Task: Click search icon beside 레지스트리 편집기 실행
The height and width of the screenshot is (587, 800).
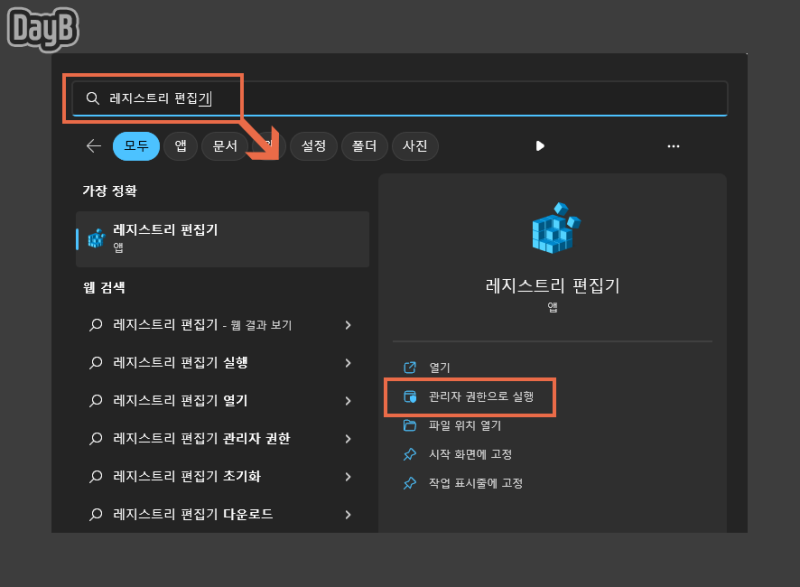Action: click(95, 363)
